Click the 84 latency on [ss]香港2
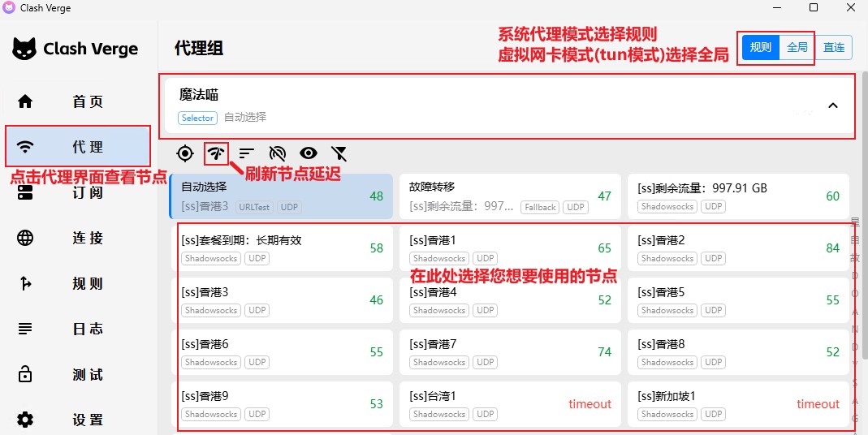 coord(832,248)
